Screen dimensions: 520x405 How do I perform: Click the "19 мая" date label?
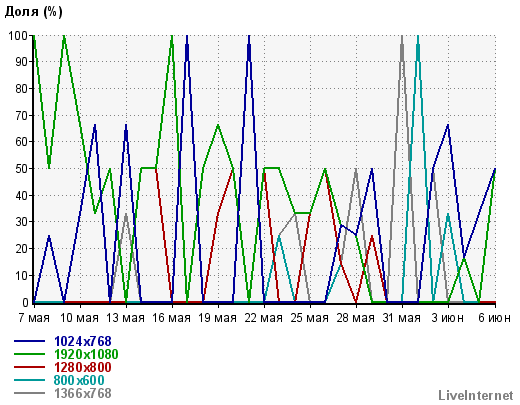217,318
